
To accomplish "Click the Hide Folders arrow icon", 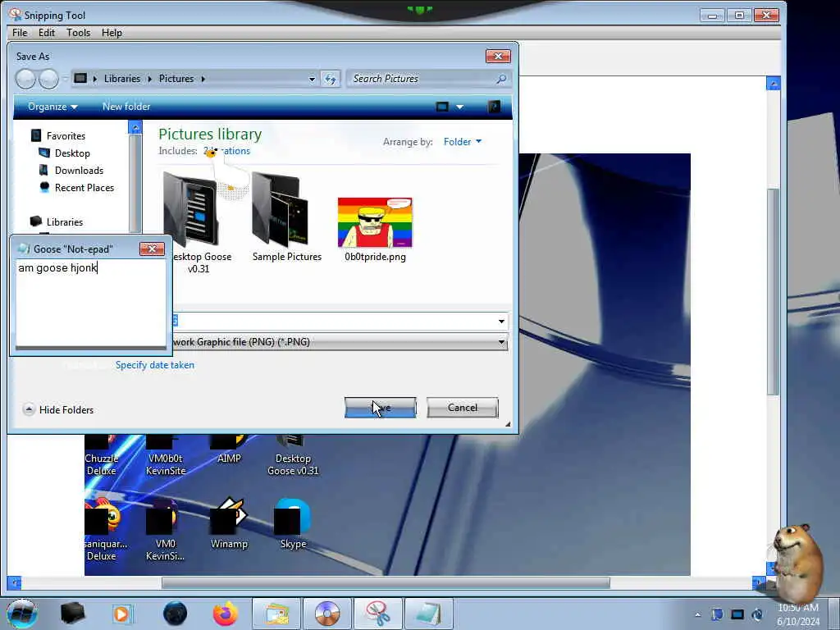I will pyautogui.click(x=29, y=410).
